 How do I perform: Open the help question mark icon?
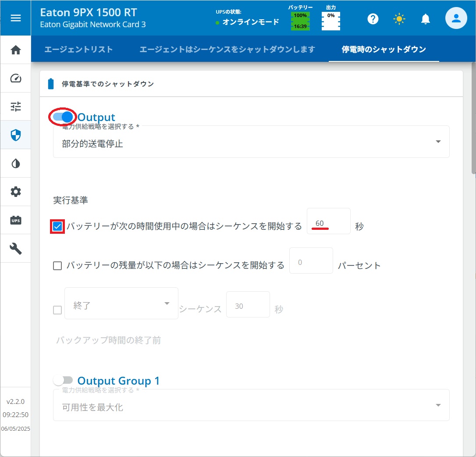pyautogui.click(x=373, y=19)
